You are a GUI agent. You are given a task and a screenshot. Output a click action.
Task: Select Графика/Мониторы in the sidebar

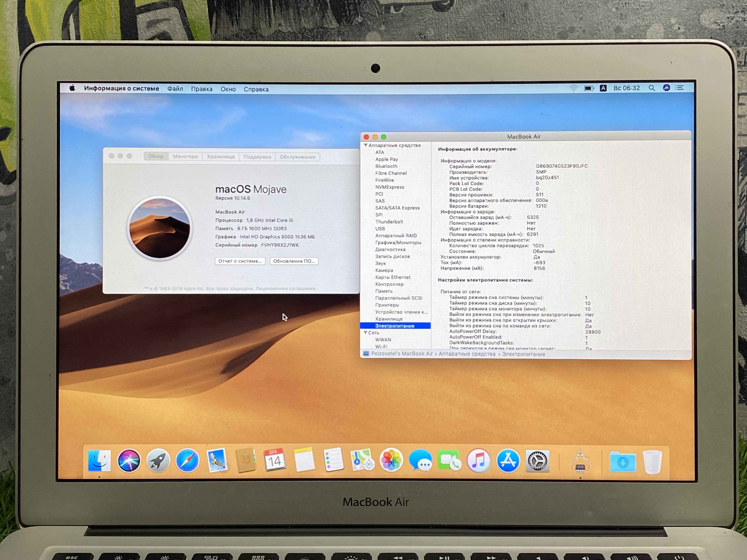[x=398, y=242]
